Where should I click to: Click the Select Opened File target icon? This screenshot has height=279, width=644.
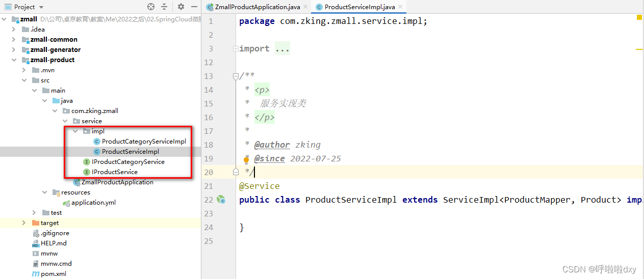[151, 7]
